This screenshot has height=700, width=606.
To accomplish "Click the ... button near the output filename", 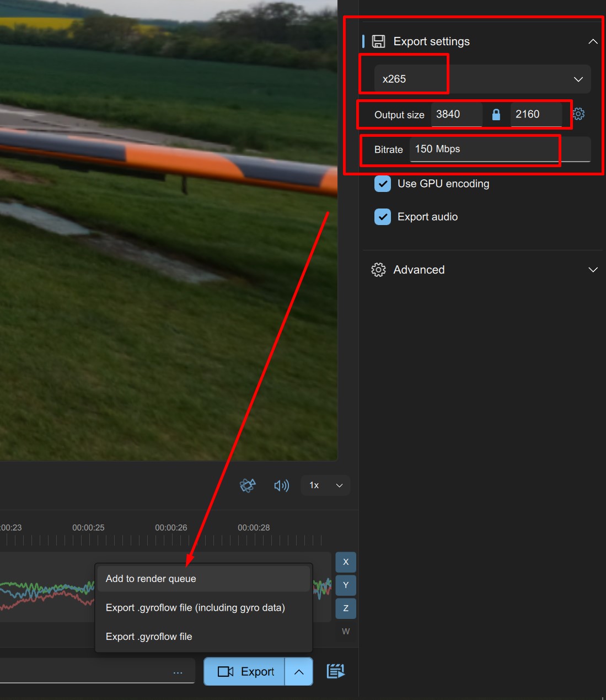I will pos(178,671).
